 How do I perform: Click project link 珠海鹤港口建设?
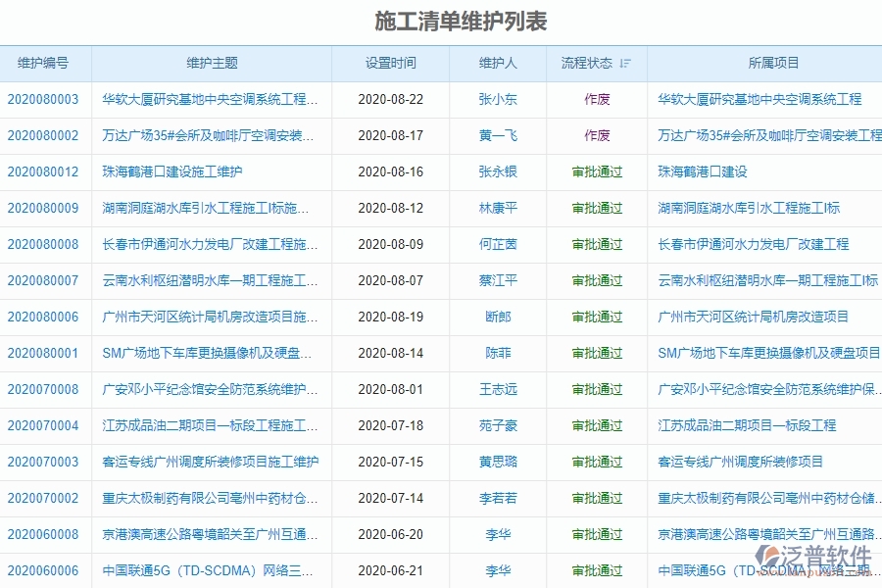tap(702, 172)
